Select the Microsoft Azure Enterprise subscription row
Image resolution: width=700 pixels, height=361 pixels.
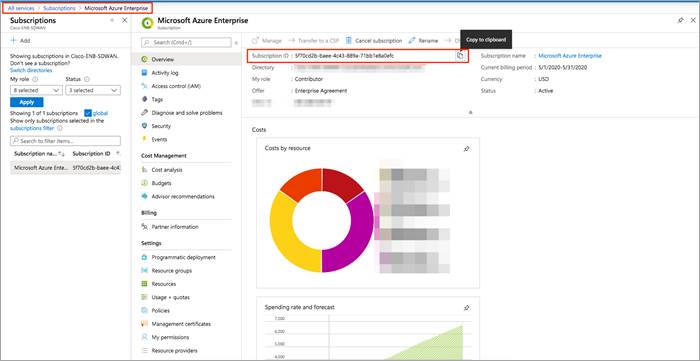coord(66,168)
